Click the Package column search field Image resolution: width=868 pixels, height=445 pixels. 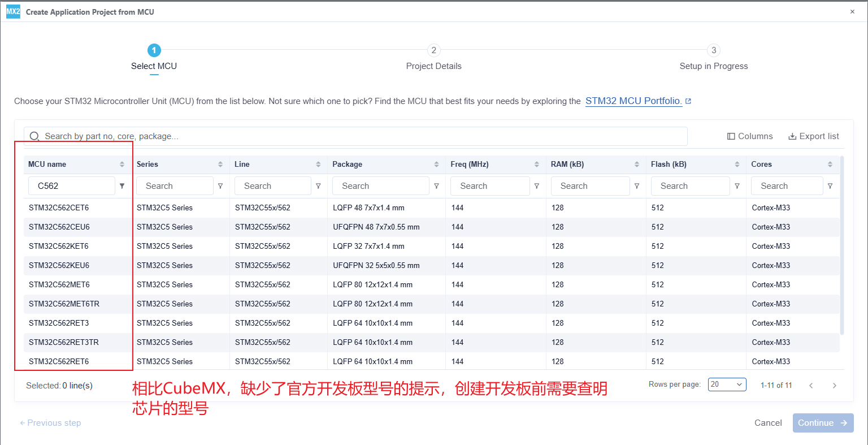[381, 186]
